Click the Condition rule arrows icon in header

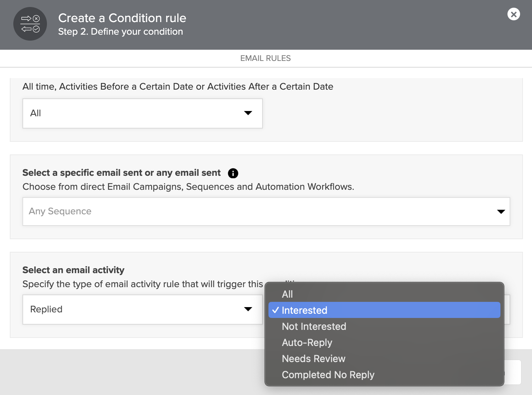click(x=30, y=24)
